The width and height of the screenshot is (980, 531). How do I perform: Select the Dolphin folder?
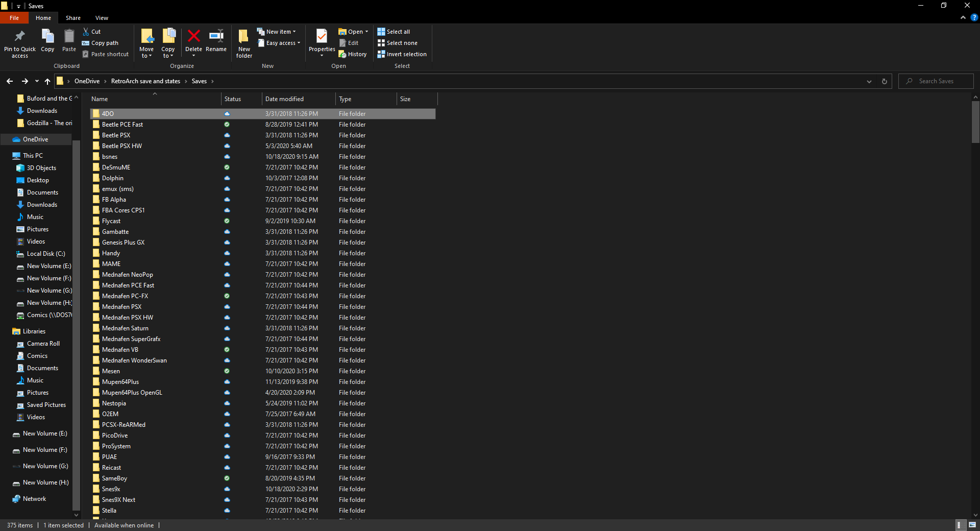[x=263, y=178]
